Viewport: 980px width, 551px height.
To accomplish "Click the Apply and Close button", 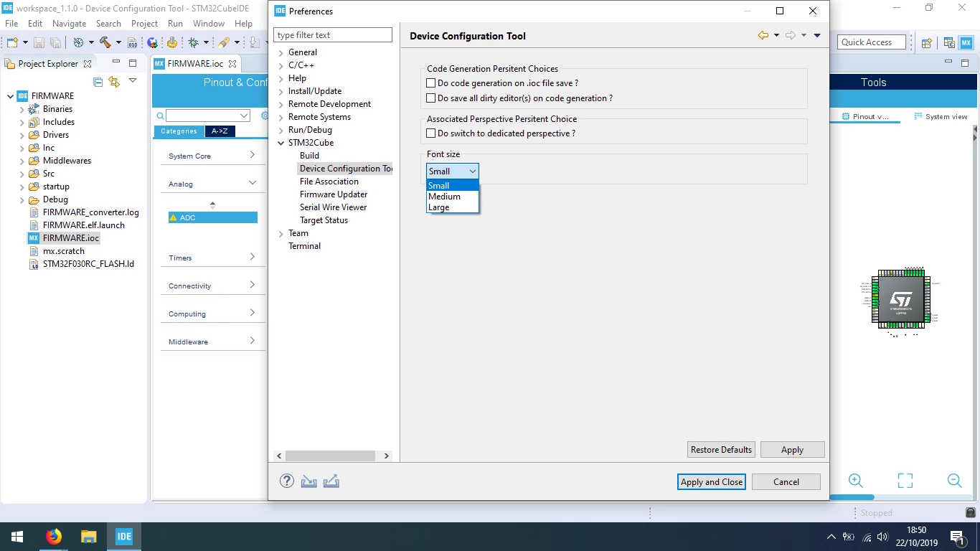I will tap(711, 482).
